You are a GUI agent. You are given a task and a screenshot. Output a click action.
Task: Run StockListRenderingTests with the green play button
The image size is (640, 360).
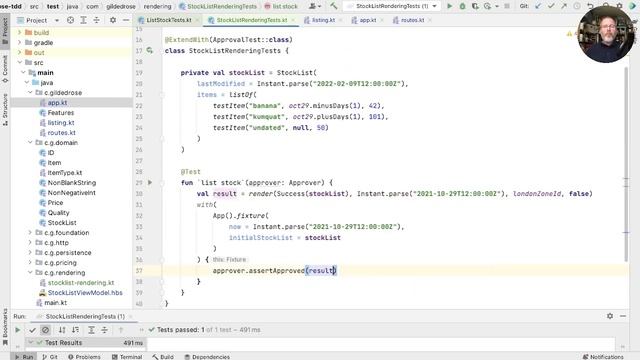[449, 6]
